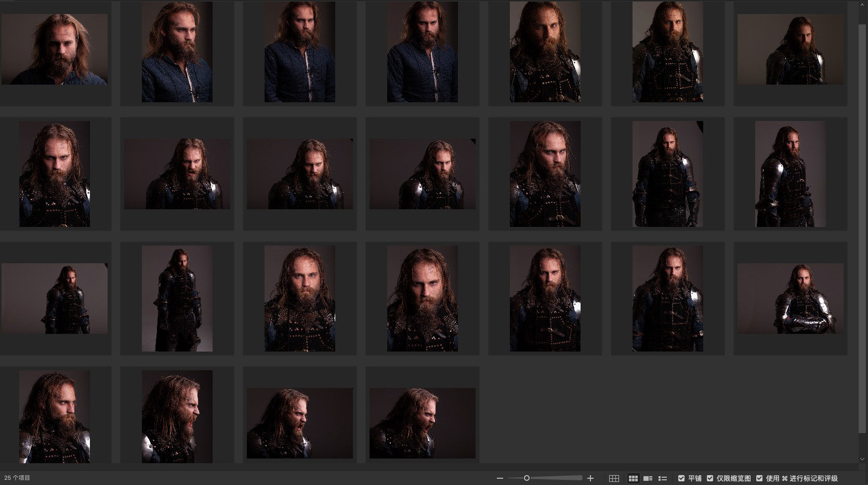Switch to list view icon
Screen dimensions: 868x485
click(662, 478)
